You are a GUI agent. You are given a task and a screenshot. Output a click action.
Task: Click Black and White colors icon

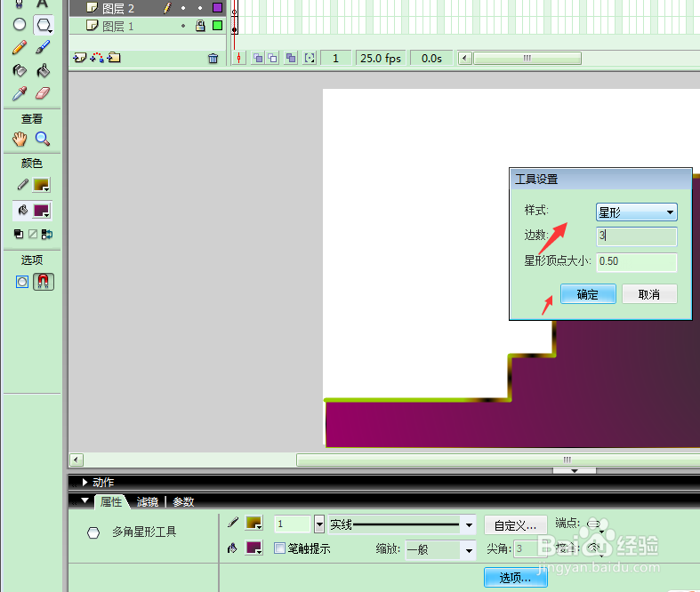coord(19,234)
